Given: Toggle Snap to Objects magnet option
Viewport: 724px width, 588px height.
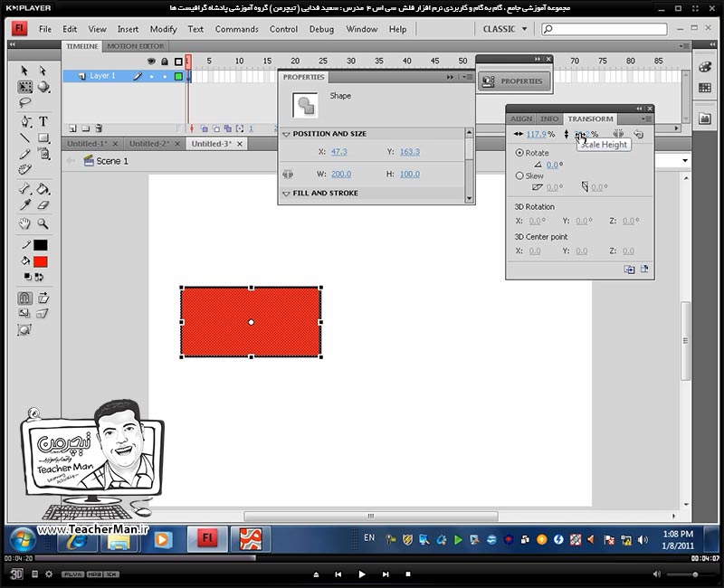Looking at the screenshot, I should [x=25, y=299].
